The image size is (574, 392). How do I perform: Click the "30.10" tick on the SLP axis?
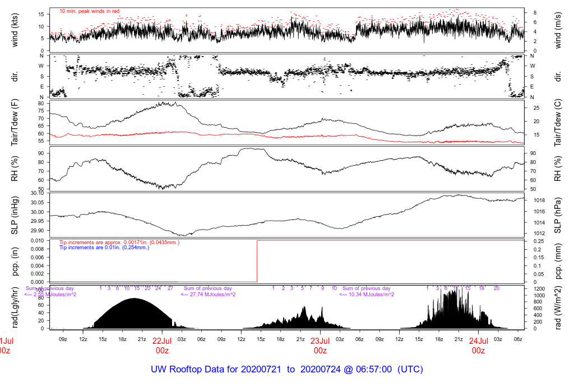click(x=38, y=193)
